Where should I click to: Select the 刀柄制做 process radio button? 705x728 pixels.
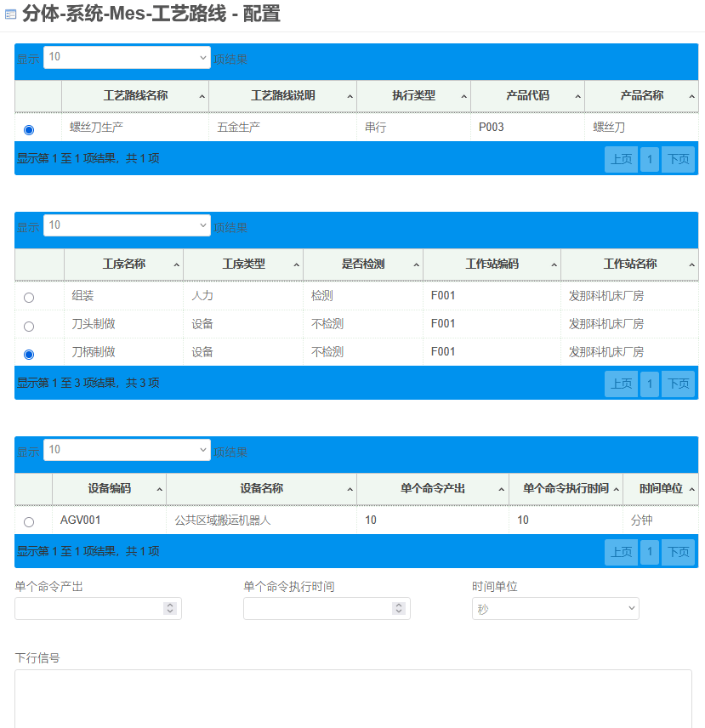pyautogui.click(x=29, y=355)
